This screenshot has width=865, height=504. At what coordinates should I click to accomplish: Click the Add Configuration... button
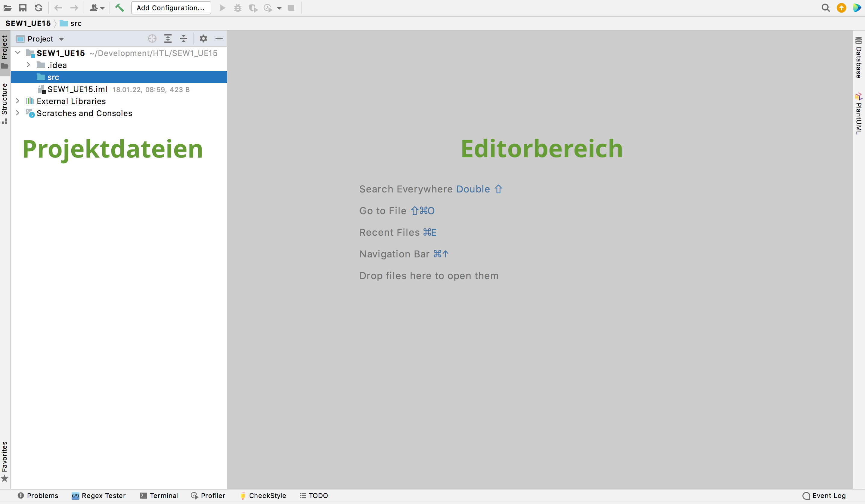coord(171,8)
